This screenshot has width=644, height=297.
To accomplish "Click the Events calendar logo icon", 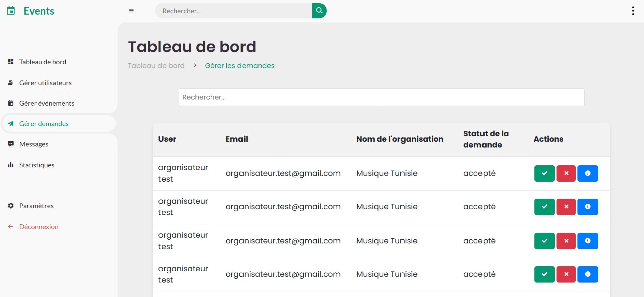I will pos(11,11).
